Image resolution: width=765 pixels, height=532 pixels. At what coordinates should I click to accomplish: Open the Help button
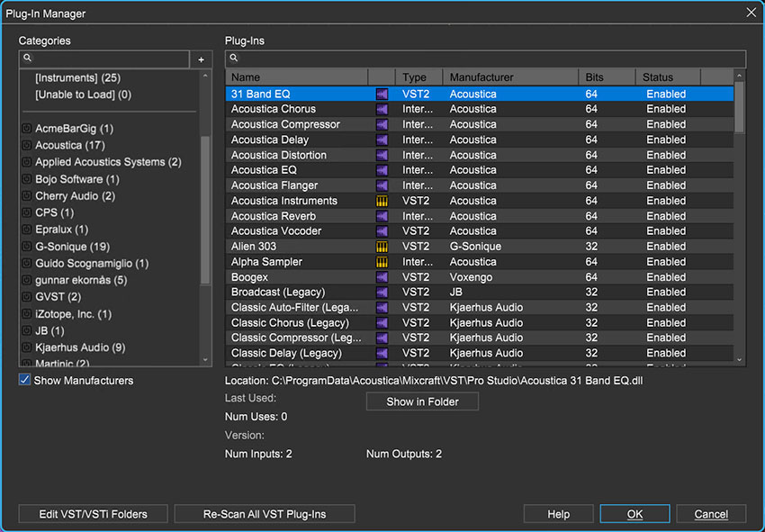(x=559, y=514)
